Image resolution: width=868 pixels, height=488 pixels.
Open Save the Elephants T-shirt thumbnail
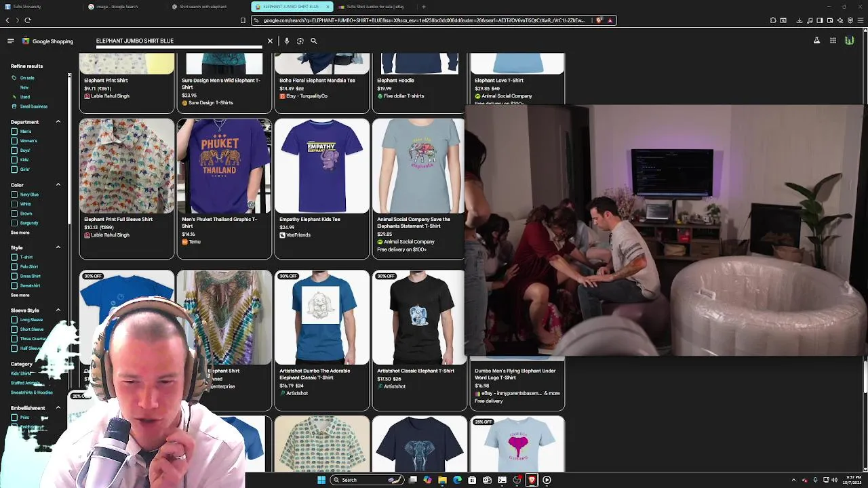tap(418, 166)
